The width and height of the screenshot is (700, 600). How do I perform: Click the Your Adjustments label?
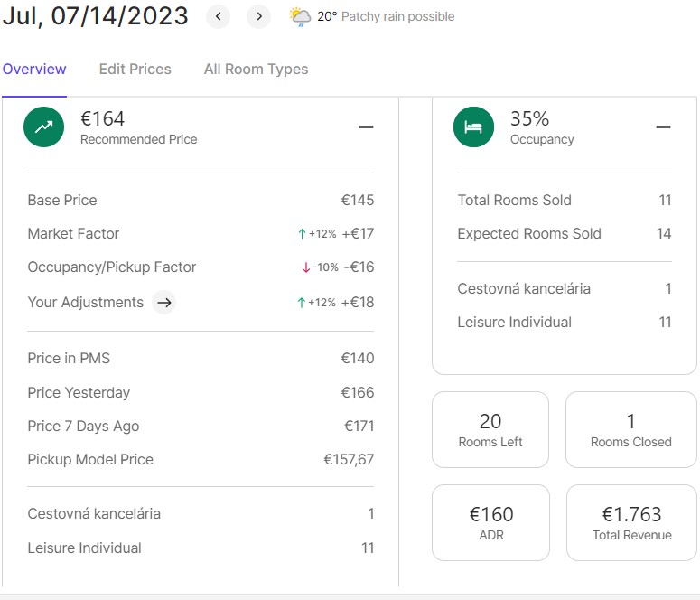click(x=85, y=303)
